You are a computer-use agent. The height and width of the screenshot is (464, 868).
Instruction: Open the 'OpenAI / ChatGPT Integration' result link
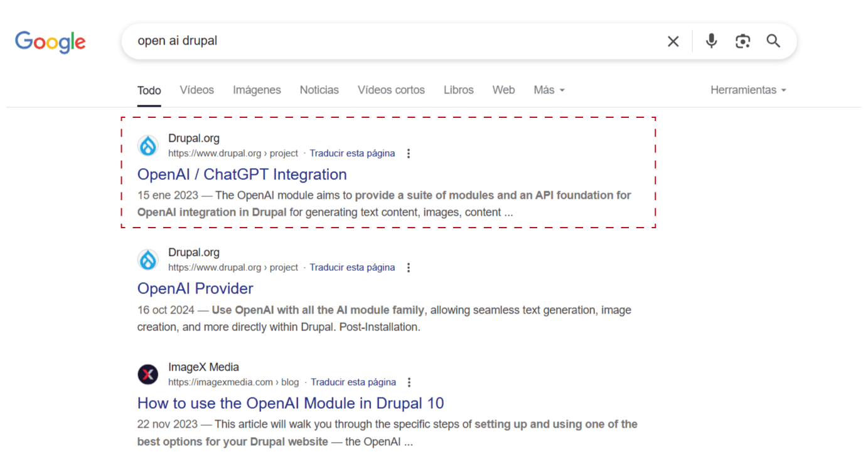pyautogui.click(x=242, y=174)
